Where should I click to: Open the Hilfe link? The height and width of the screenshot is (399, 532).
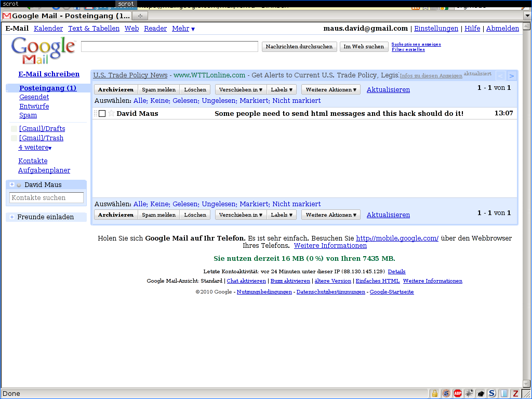click(x=472, y=29)
